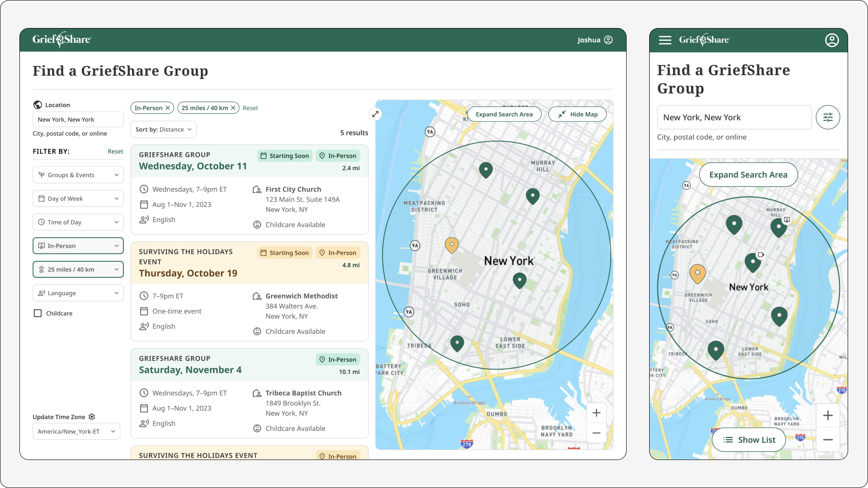The width and height of the screenshot is (868, 488).
Task: Open the Sort by Distance dropdown
Action: click(163, 129)
